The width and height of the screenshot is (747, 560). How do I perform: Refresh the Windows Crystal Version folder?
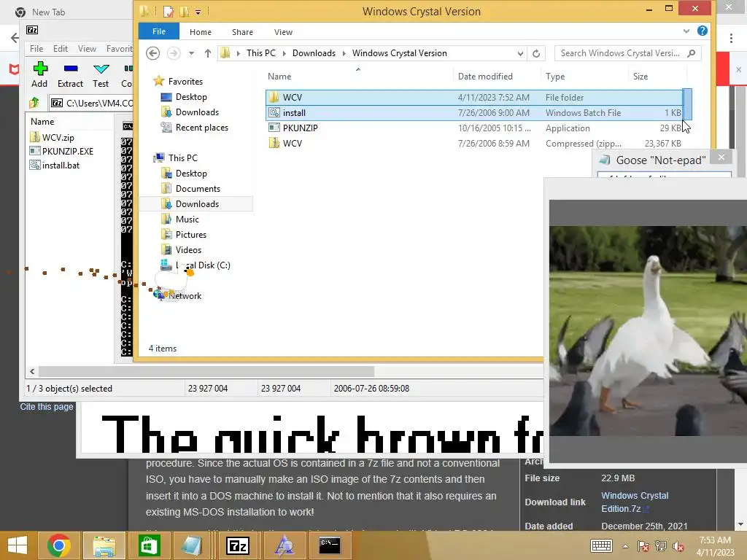(x=536, y=53)
